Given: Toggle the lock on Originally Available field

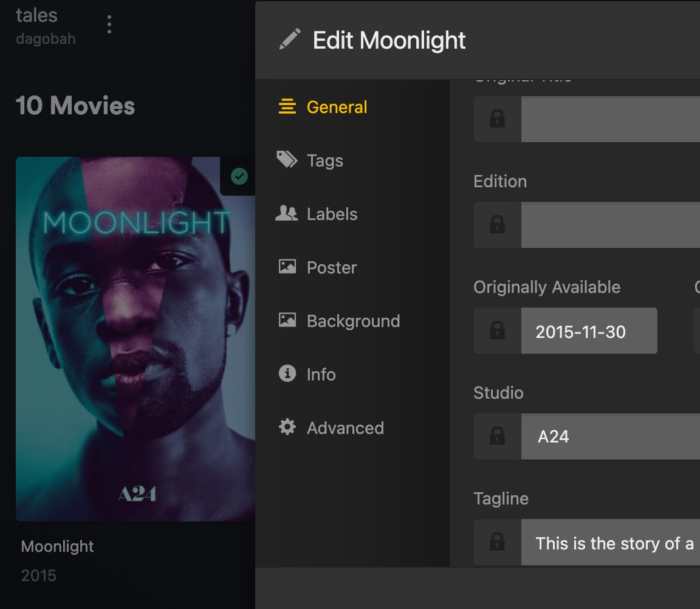Looking at the screenshot, I should pos(497,331).
